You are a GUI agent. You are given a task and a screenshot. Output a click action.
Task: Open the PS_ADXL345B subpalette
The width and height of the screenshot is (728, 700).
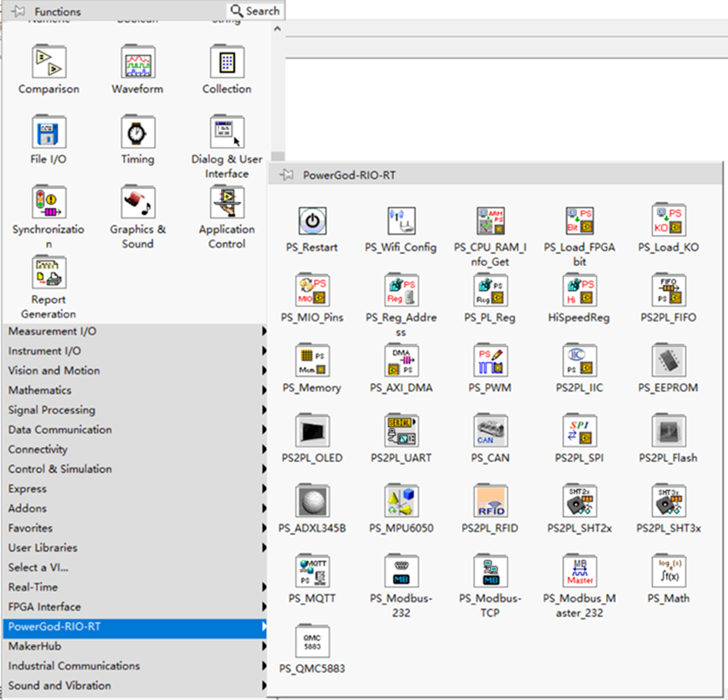(x=312, y=500)
